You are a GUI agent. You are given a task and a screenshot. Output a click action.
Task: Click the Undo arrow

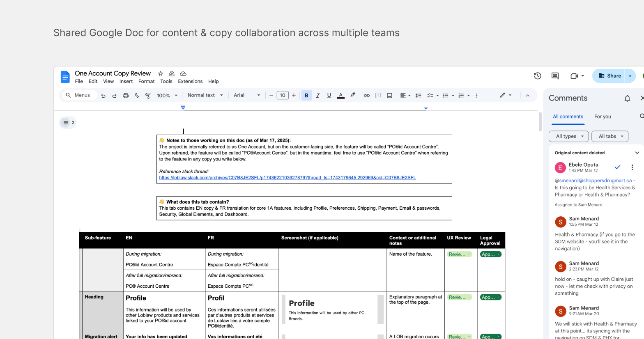[103, 95]
